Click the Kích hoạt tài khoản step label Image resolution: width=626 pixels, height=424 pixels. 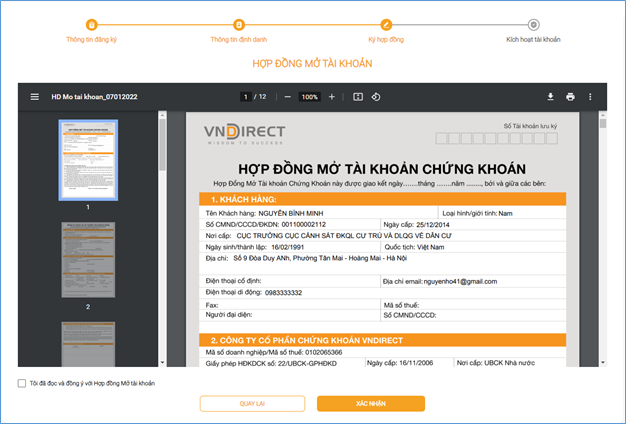pos(533,40)
